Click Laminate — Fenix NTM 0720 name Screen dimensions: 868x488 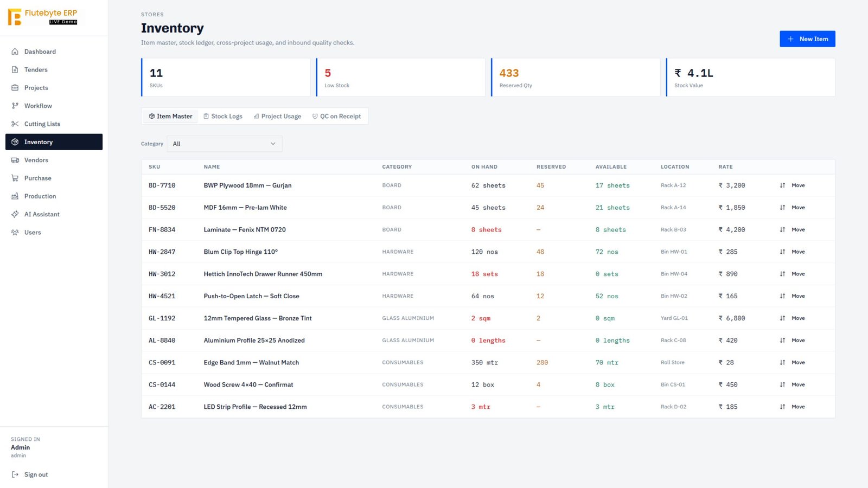click(245, 230)
